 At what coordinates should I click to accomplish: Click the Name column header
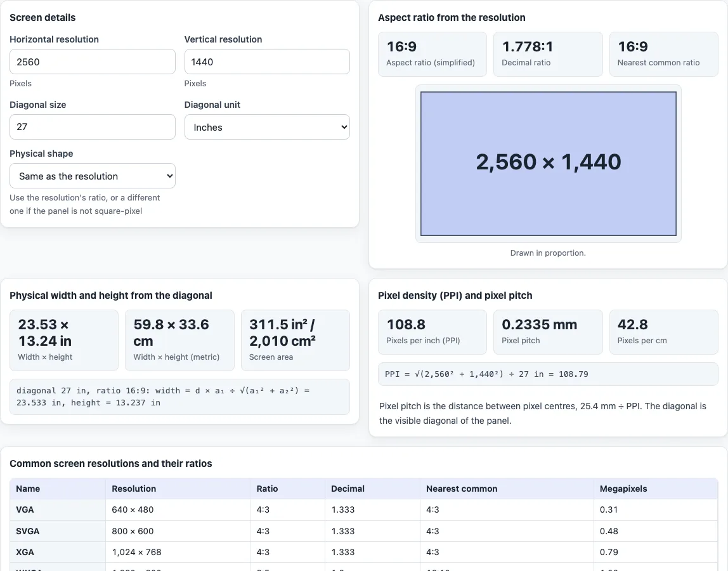point(58,489)
